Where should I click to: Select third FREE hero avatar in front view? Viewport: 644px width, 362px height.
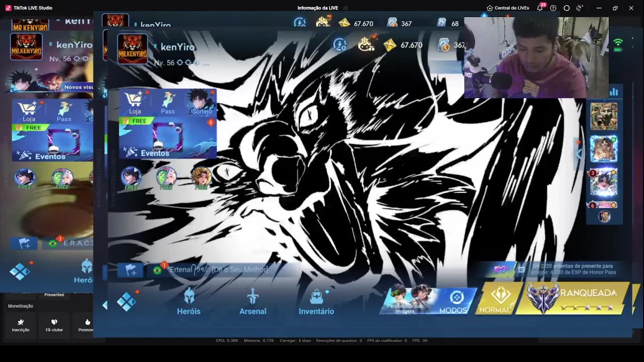coord(201,178)
